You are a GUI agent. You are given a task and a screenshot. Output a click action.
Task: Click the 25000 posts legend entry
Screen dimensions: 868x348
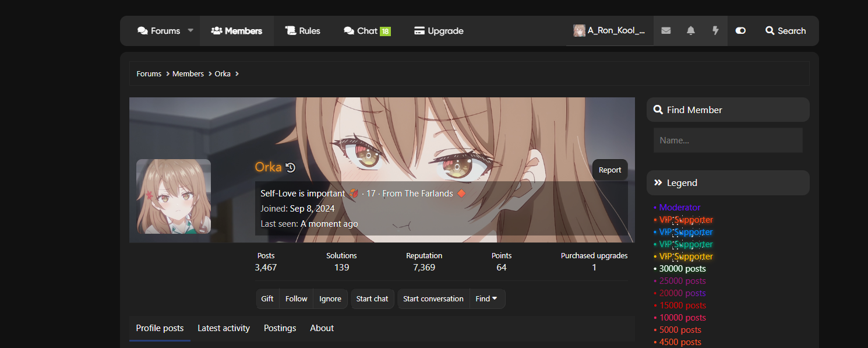pyautogui.click(x=683, y=281)
